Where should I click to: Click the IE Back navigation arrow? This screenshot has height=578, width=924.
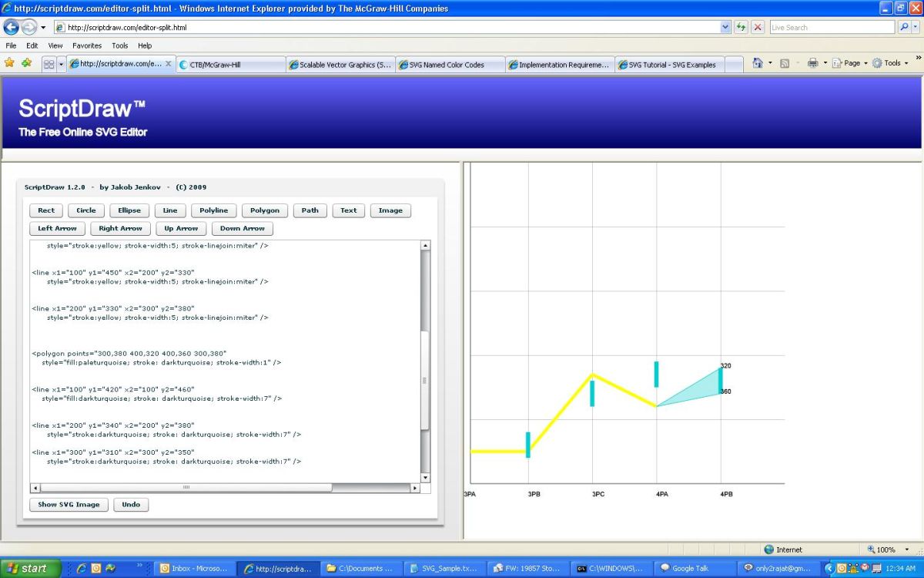[x=12, y=27]
